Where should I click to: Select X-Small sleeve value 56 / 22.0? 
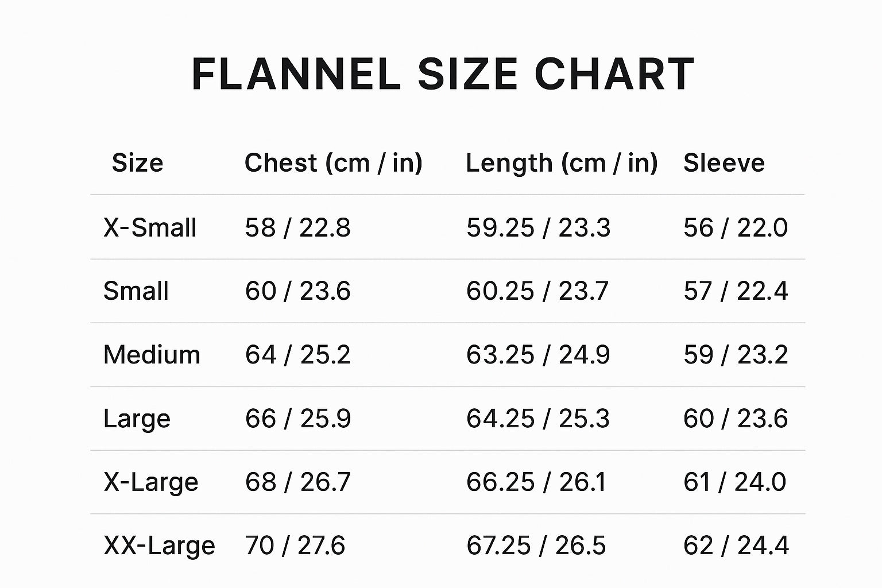tap(735, 228)
